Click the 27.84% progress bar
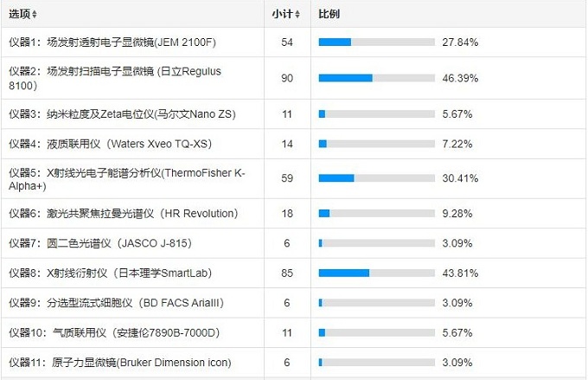588x380 pixels. tap(376, 42)
